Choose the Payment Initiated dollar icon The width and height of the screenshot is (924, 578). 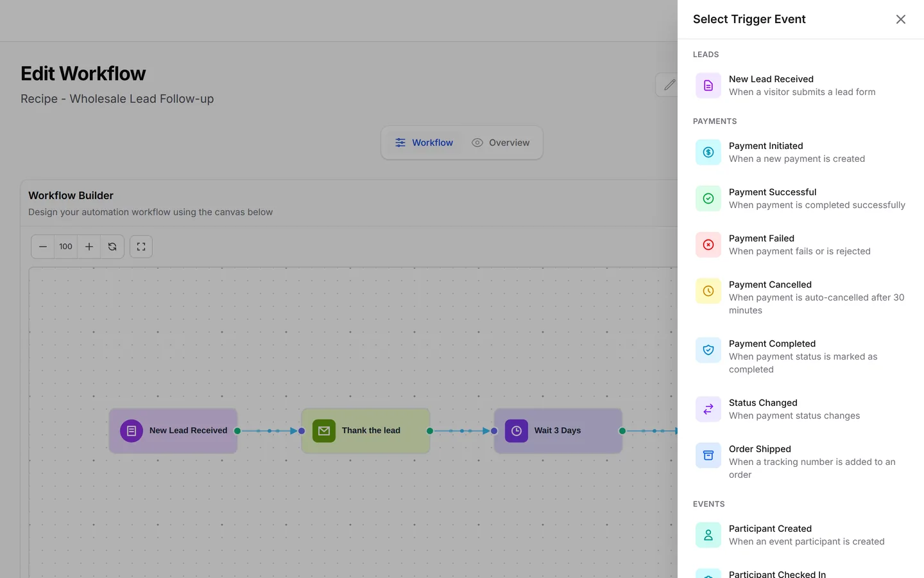tap(708, 152)
